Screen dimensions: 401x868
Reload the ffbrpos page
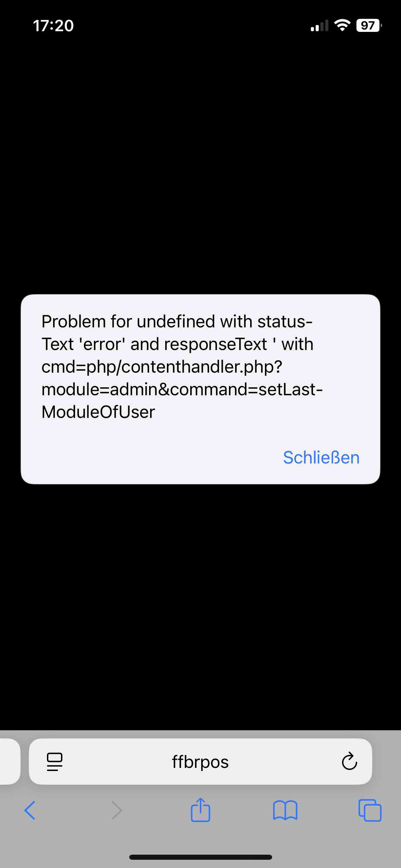pyautogui.click(x=349, y=761)
